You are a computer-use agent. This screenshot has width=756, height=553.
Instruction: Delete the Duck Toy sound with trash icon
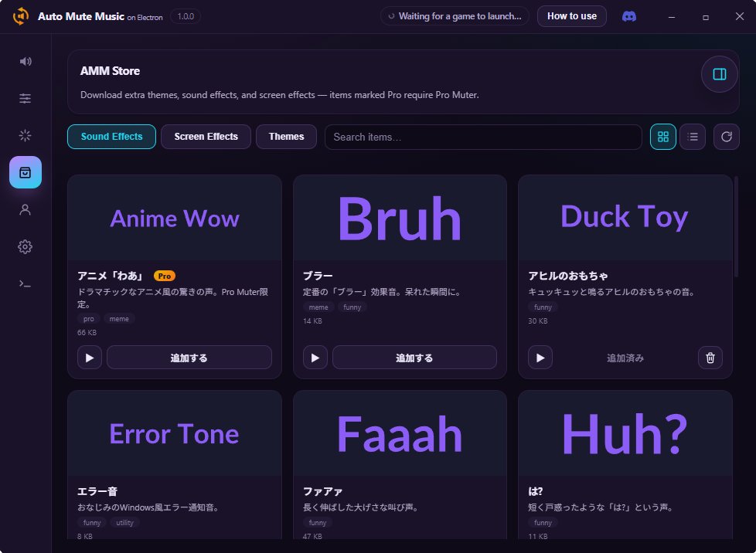pos(710,358)
